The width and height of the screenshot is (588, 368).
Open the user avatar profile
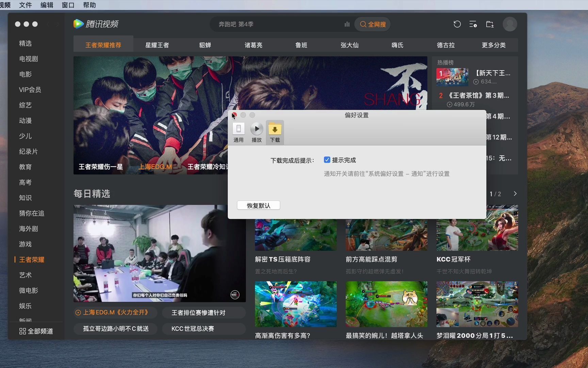[510, 24]
